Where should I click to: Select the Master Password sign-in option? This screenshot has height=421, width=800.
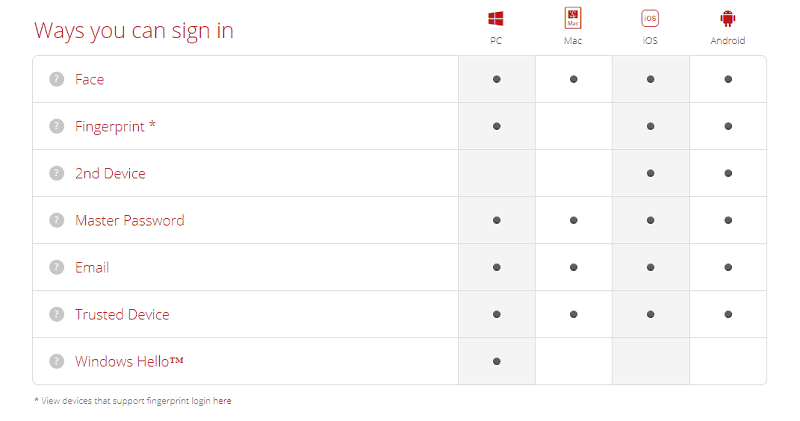click(x=130, y=220)
